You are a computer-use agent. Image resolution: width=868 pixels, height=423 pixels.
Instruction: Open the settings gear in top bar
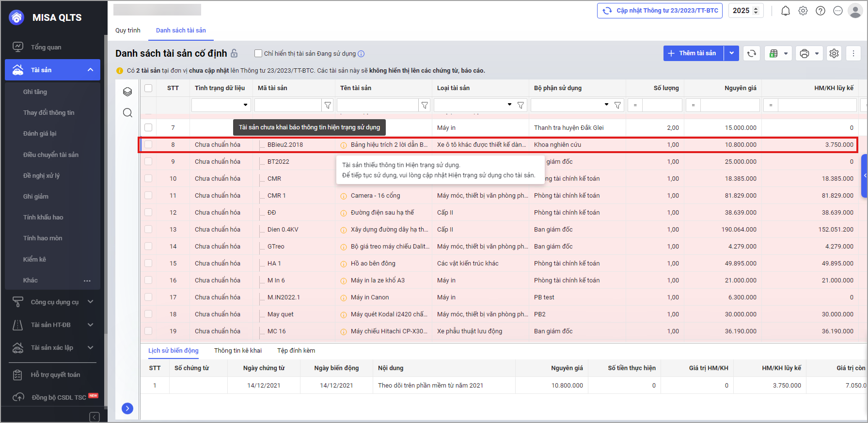coord(803,11)
